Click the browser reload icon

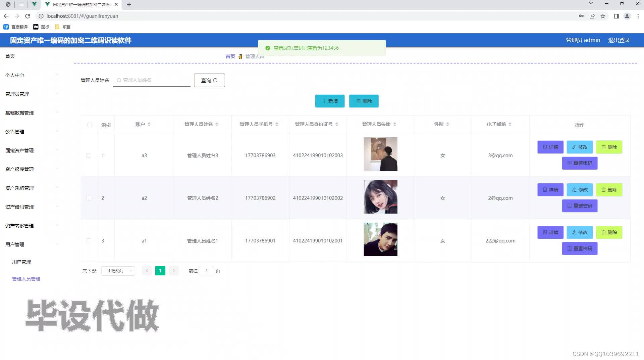pos(28,16)
